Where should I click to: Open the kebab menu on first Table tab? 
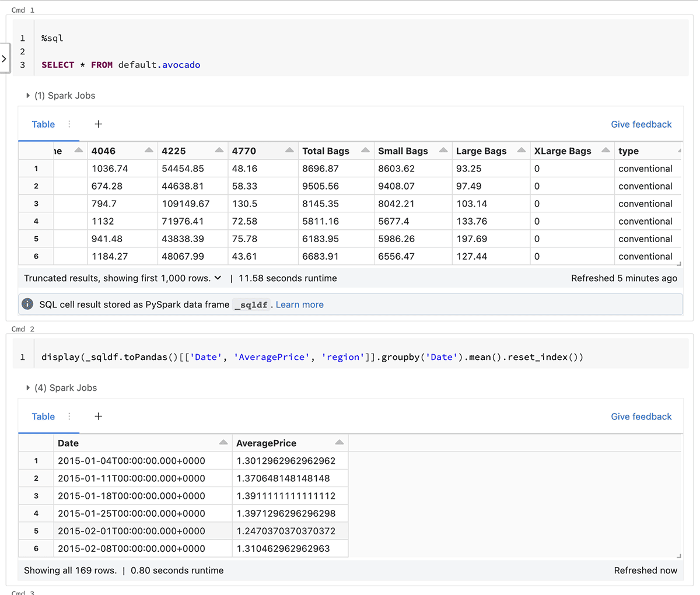click(69, 124)
